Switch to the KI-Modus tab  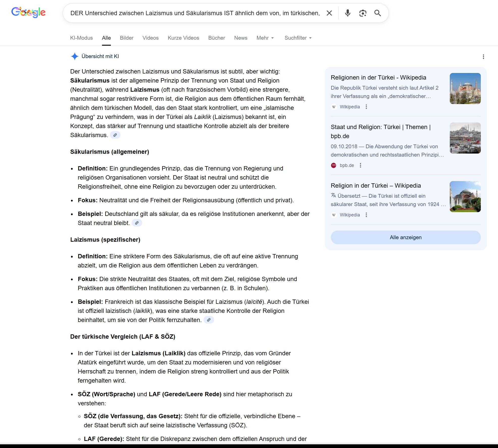click(x=81, y=38)
